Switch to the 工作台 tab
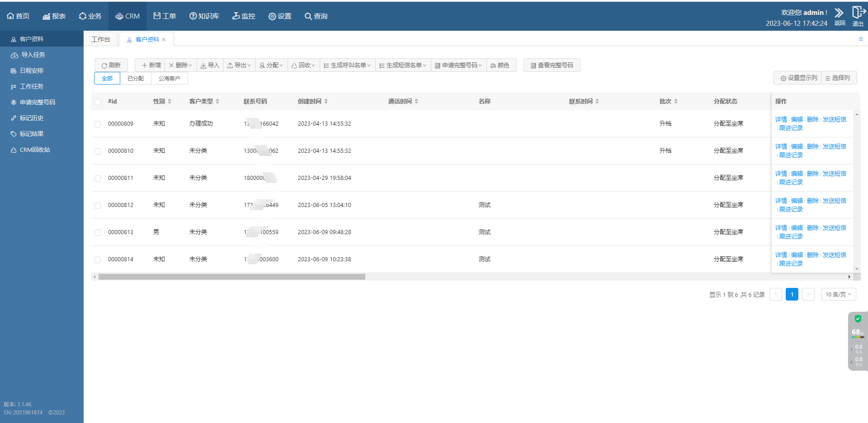Image resolution: width=868 pixels, height=423 pixels. [x=101, y=39]
